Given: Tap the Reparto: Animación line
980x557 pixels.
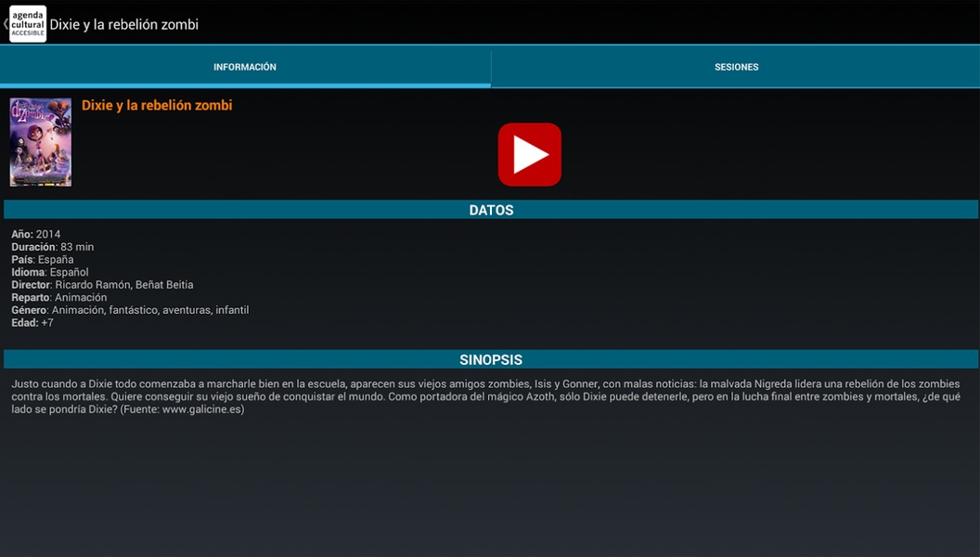Looking at the screenshot, I should [x=59, y=298].
